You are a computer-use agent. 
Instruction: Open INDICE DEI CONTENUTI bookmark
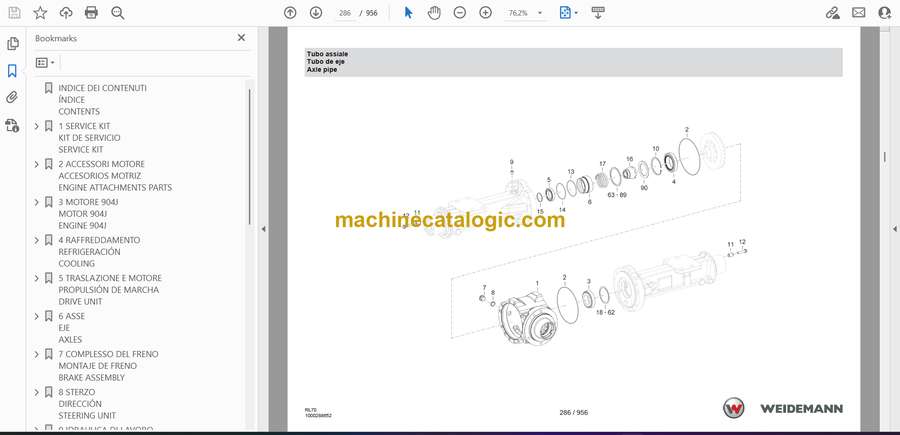click(x=102, y=88)
